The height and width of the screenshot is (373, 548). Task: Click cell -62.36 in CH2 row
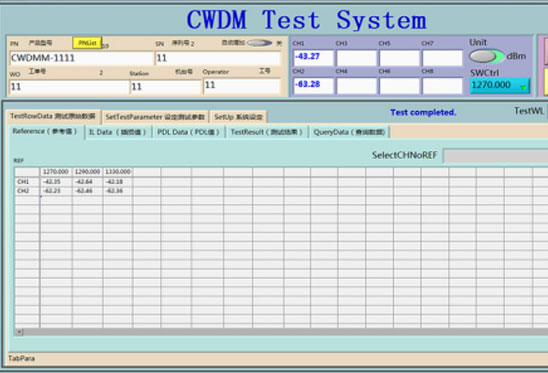pyautogui.click(x=118, y=191)
